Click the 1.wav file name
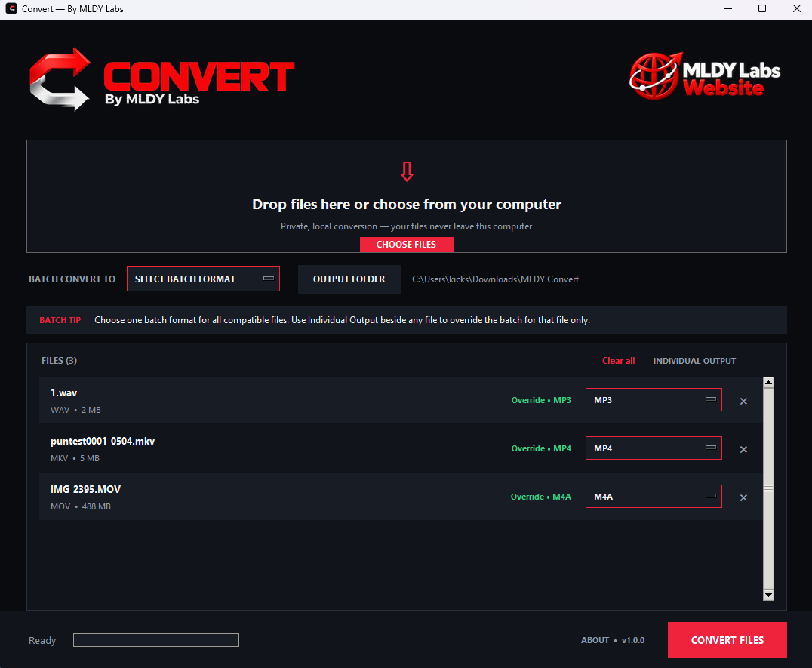Screen dimensions: 812x668 click(63, 392)
